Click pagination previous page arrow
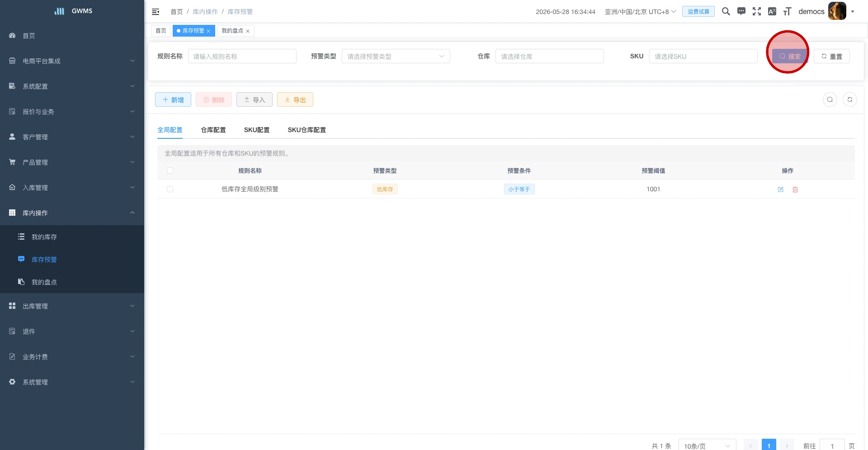 tap(751, 445)
